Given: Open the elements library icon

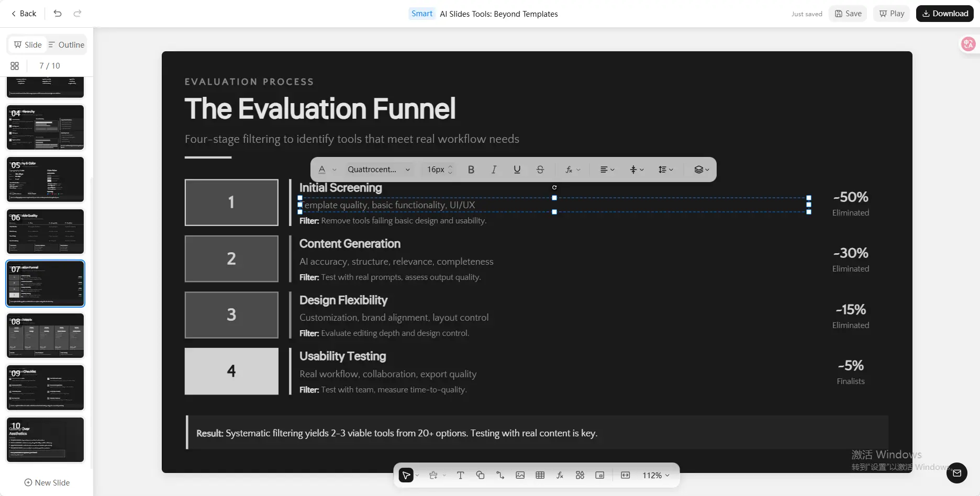Looking at the screenshot, I should pos(580,475).
